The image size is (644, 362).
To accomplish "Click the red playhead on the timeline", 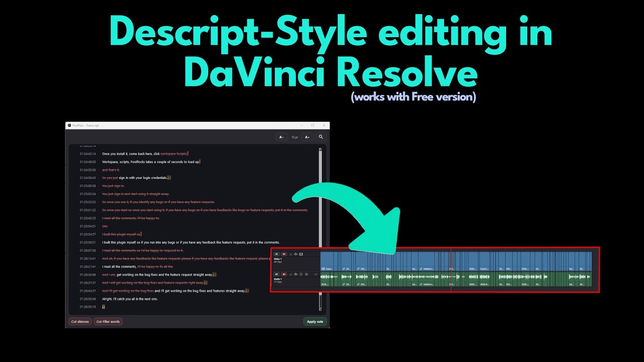I will click(451, 269).
